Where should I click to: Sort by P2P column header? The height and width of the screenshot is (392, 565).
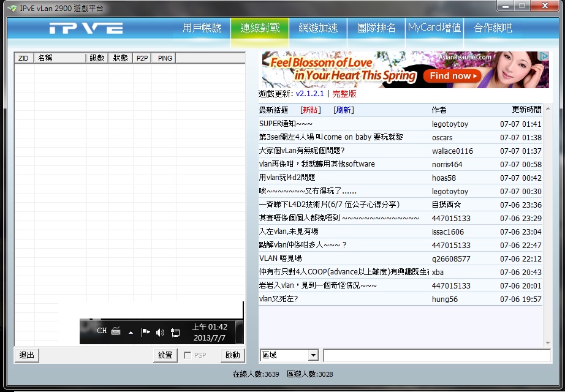142,58
